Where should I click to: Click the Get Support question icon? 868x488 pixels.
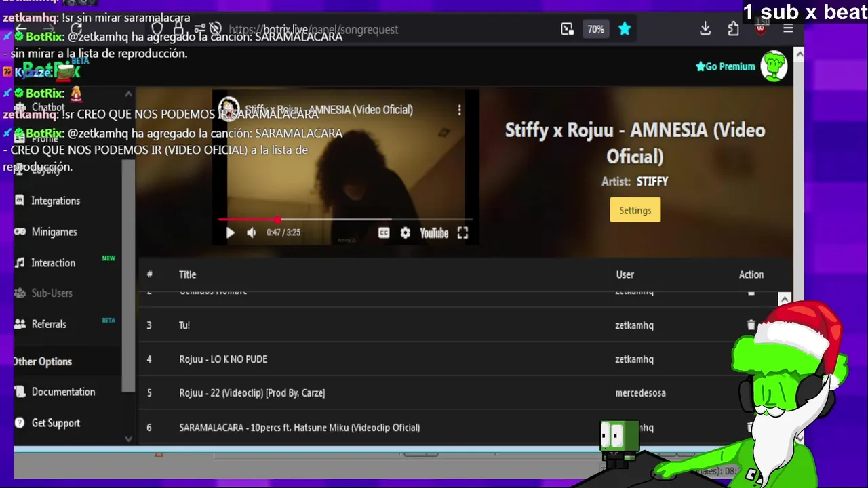click(20, 423)
